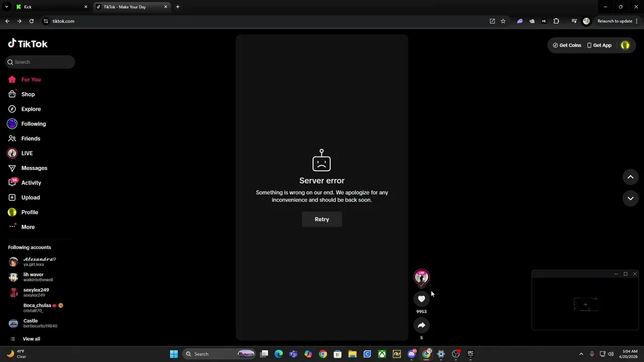The width and height of the screenshot is (644, 362).
Task: View site information icon in address bar
Action: click(46, 21)
